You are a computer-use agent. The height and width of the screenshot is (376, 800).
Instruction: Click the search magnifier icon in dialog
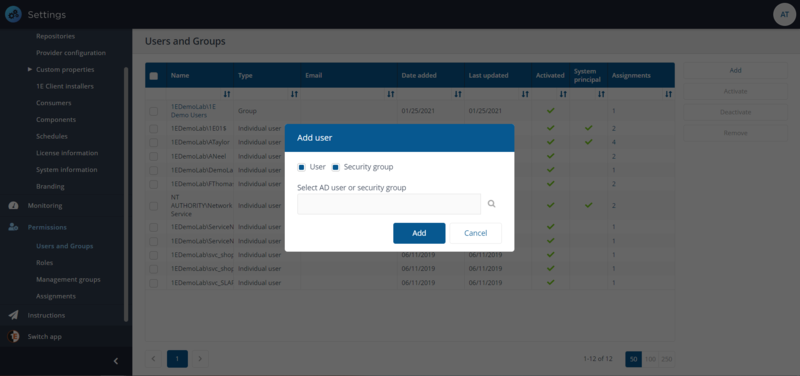[x=491, y=204]
